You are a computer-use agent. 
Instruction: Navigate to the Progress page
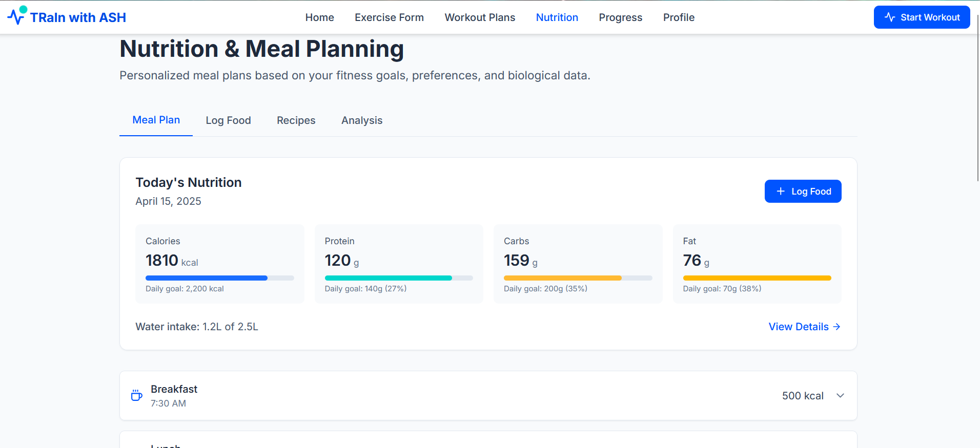click(620, 17)
